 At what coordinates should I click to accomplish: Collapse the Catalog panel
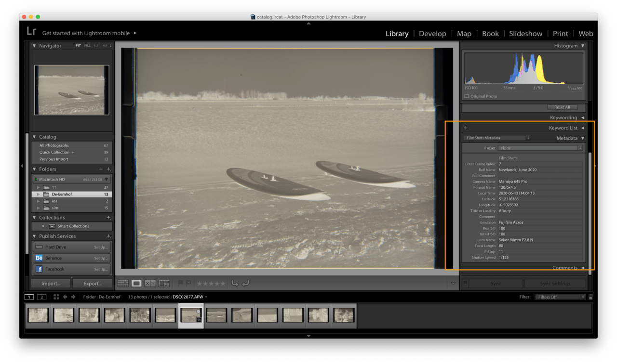point(34,137)
